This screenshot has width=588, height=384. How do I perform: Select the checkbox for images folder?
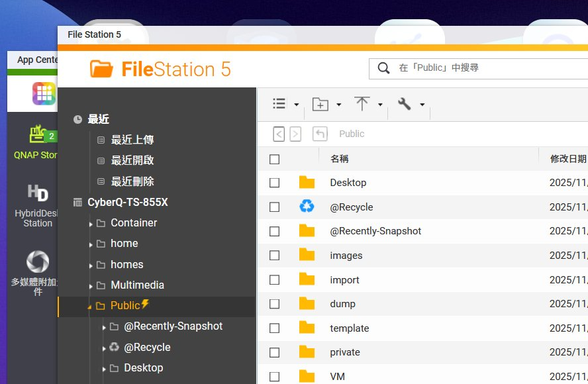(x=275, y=256)
